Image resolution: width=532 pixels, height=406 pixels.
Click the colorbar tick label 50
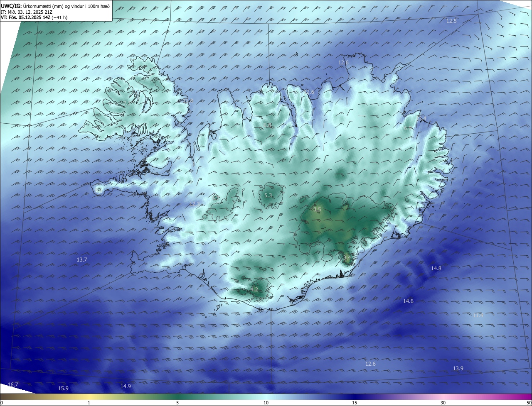(x=529, y=403)
